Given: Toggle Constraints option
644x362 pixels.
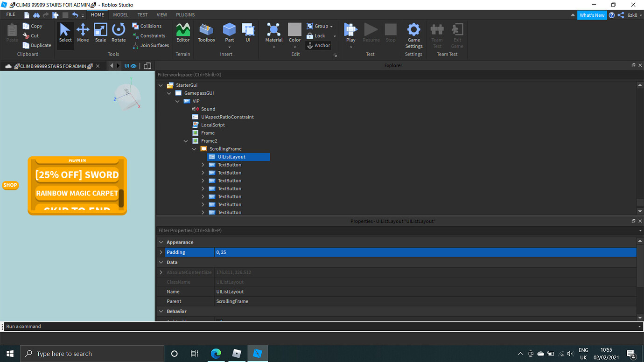Looking at the screenshot, I should click(149, 35).
